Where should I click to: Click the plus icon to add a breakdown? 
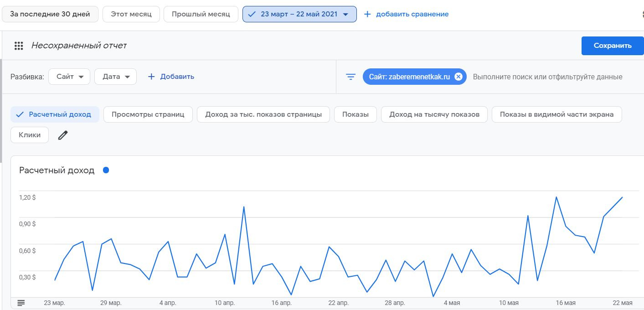point(152,77)
